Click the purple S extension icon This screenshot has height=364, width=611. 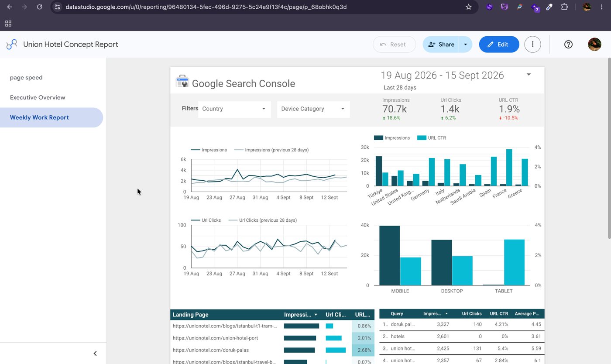(489, 7)
